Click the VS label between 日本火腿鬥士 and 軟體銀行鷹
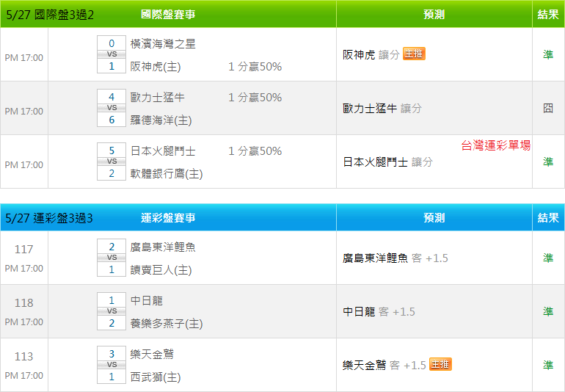This screenshot has width=565, height=392. [112, 161]
